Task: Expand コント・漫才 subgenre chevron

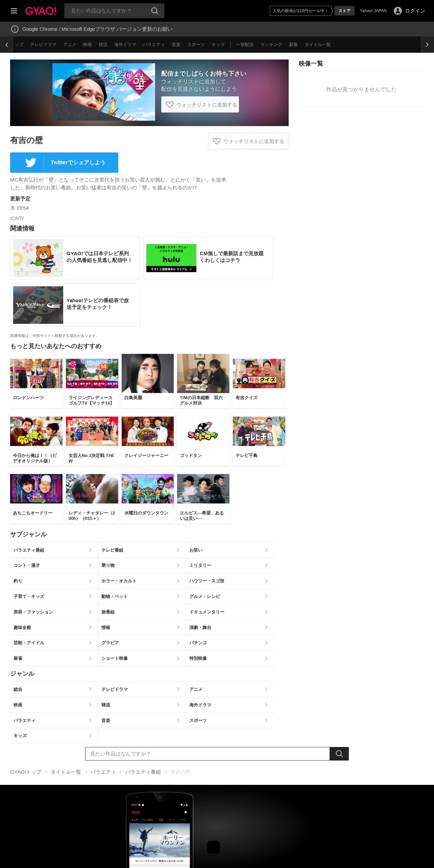Action: coord(90,565)
